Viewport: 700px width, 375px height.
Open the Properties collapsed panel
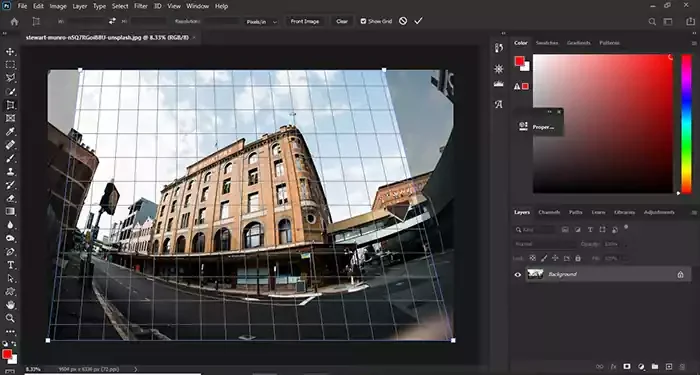coord(538,127)
